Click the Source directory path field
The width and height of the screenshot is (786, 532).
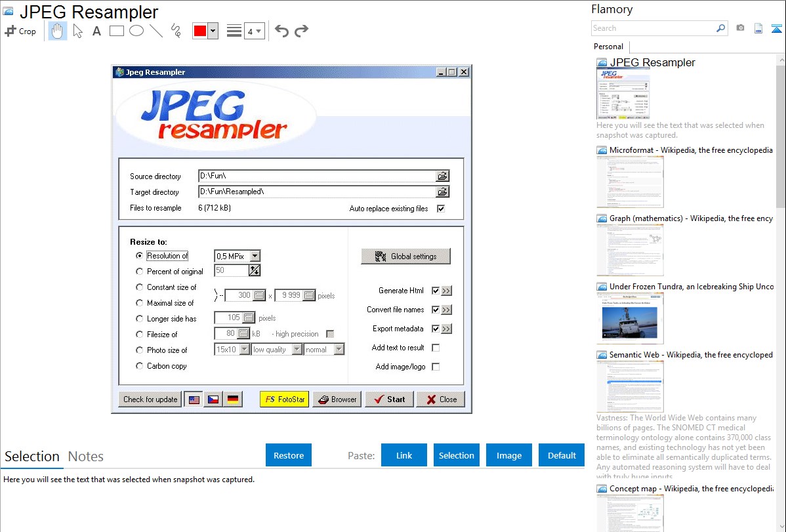(x=317, y=176)
